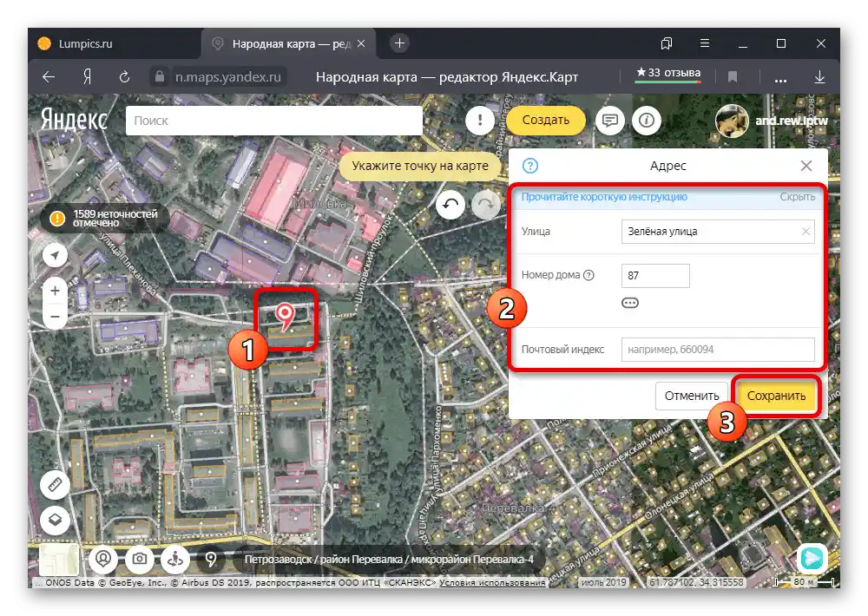Open a new browser tab

399,43
